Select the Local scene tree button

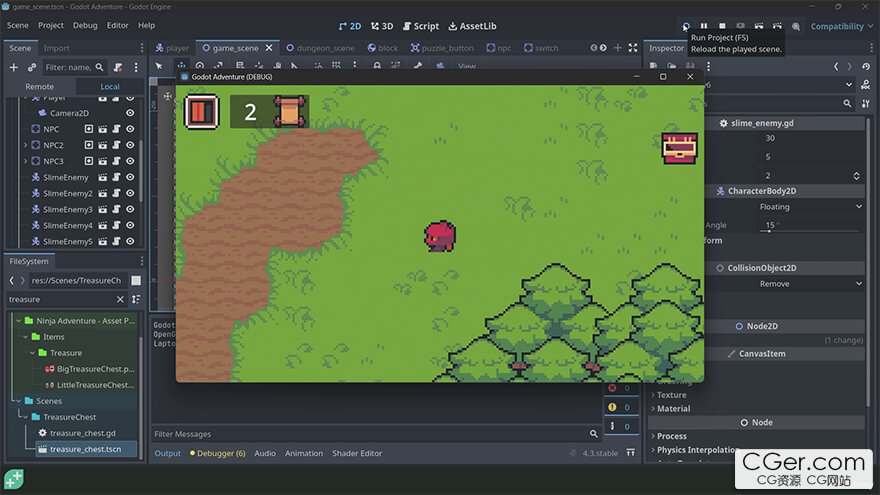click(110, 86)
